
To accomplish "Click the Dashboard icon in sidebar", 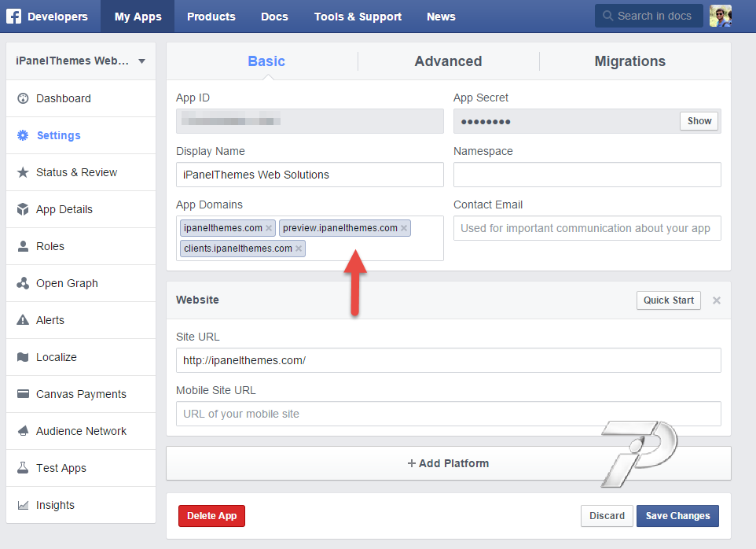I will (x=22, y=98).
